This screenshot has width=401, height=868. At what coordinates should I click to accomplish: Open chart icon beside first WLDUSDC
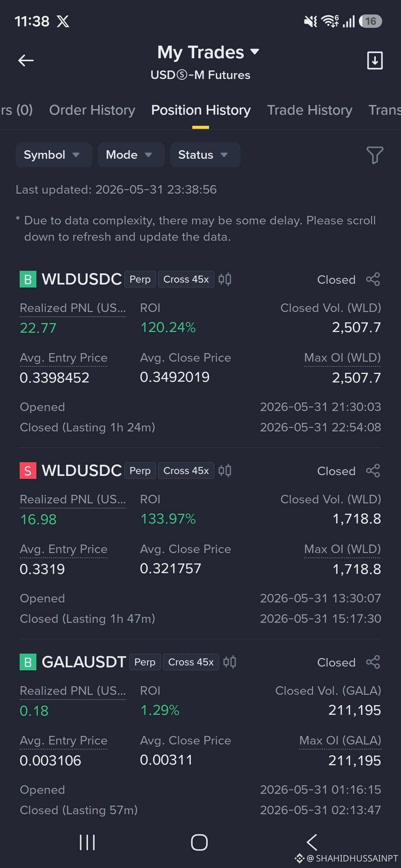pos(225,279)
